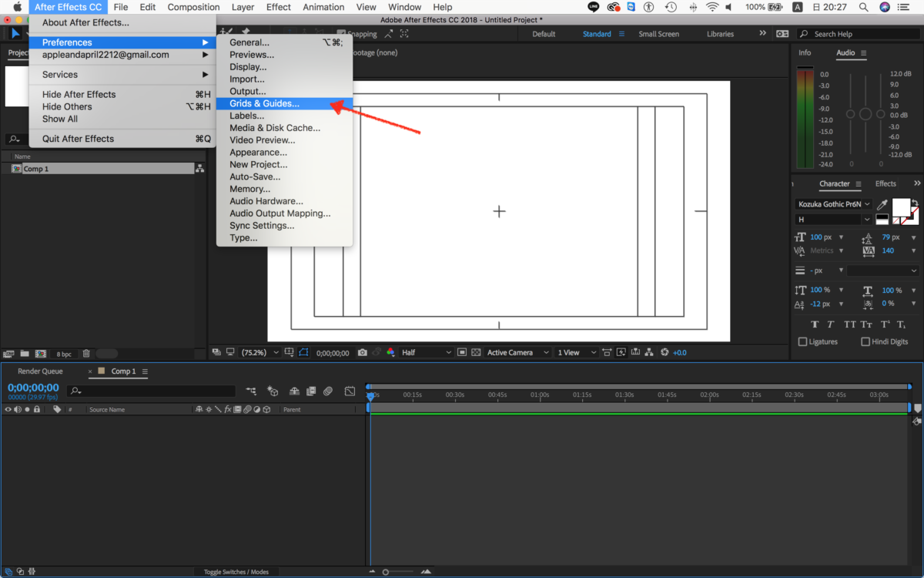
Task: Click the Default workspace label
Action: tap(544, 34)
